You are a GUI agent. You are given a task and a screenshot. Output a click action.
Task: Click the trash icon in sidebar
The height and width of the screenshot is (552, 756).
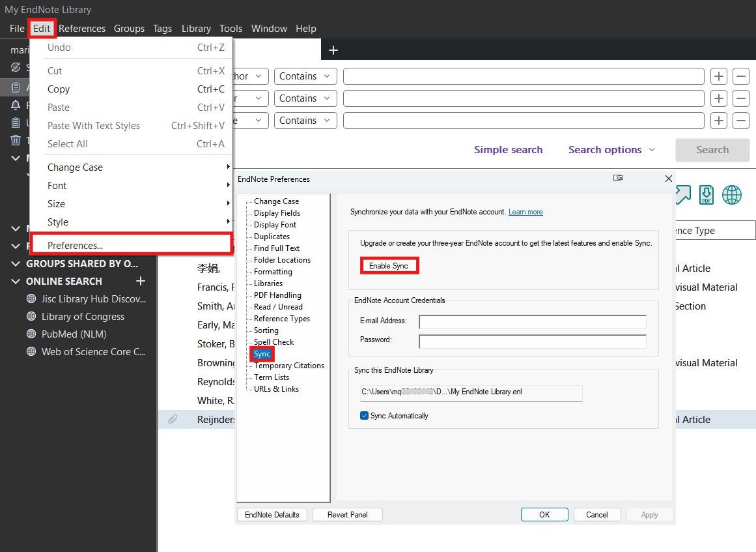click(16, 140)
